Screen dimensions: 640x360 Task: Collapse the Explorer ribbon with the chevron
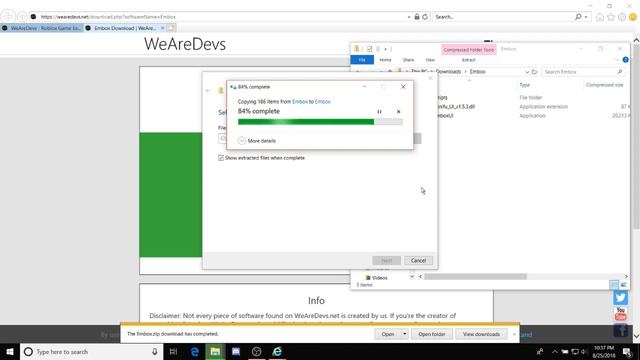(x=616, y=60)
